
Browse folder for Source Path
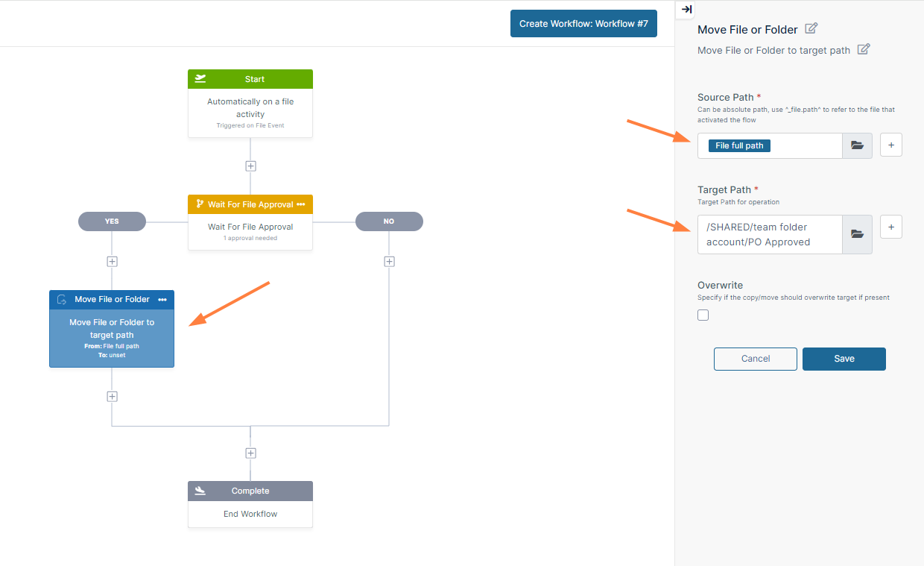[857, 145]
